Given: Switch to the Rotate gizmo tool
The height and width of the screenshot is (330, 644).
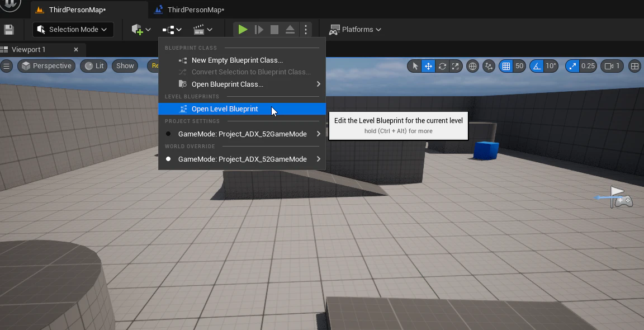Looking at the screenshot, I should (x=442, y=66).
